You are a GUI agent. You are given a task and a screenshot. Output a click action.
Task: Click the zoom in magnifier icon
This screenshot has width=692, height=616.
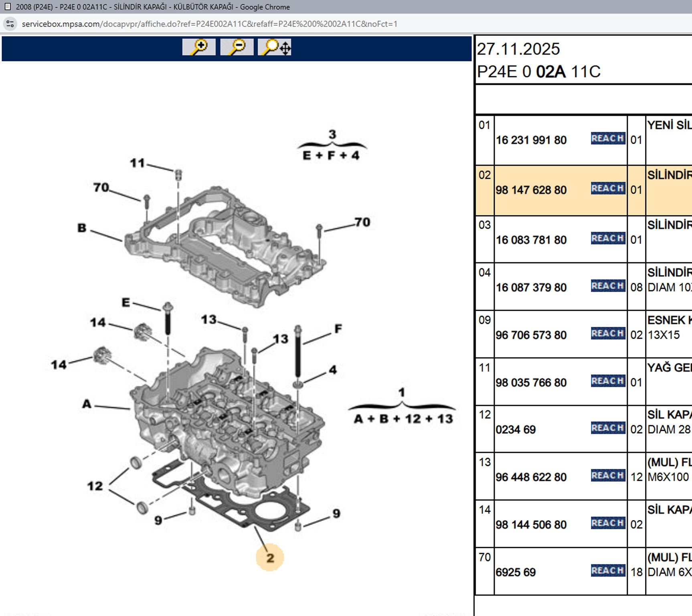click(199, 47)
